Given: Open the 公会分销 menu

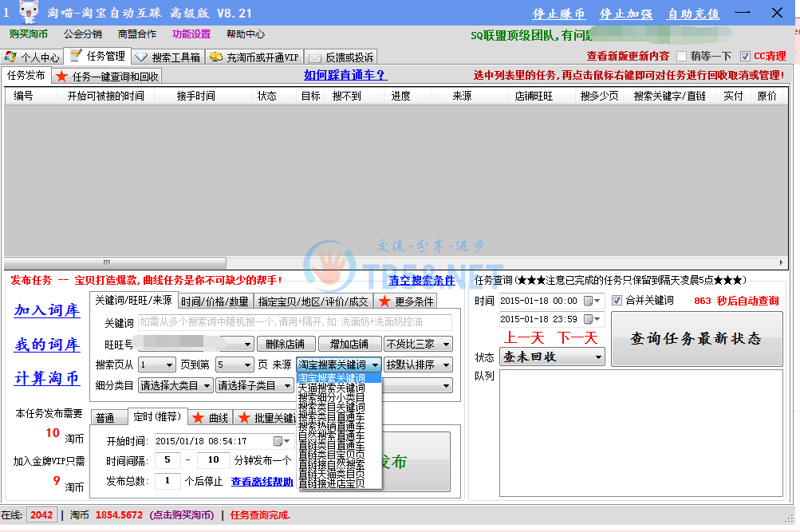Looking at the screenshot, I should 83,34.
